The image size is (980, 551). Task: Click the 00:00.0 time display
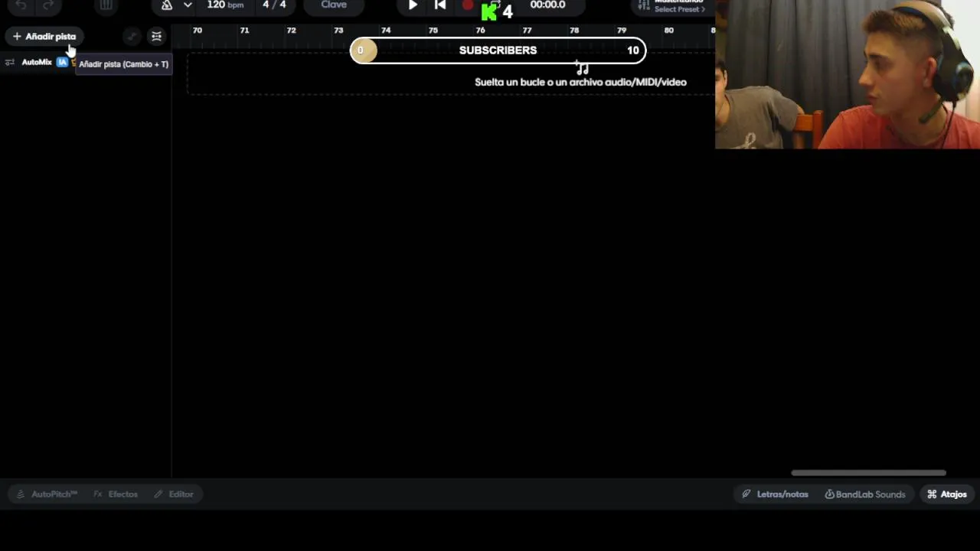point(547,5)
